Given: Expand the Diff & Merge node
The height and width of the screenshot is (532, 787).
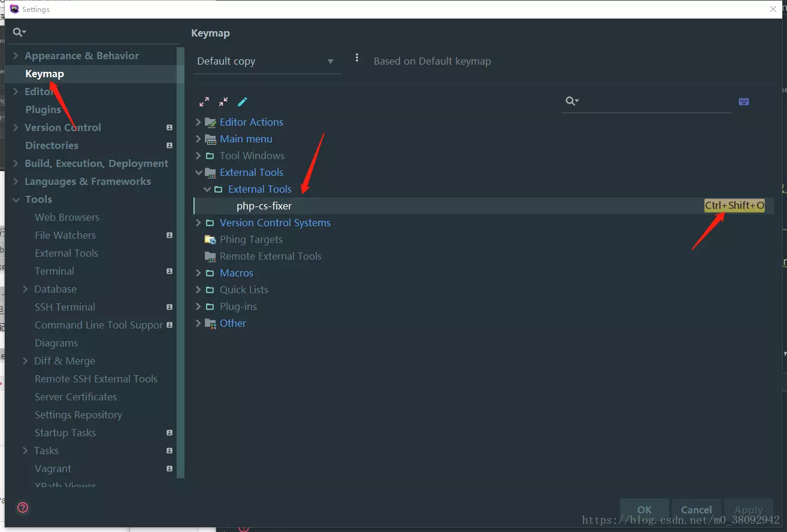Looking at the screenshot, I should [26, 361].
